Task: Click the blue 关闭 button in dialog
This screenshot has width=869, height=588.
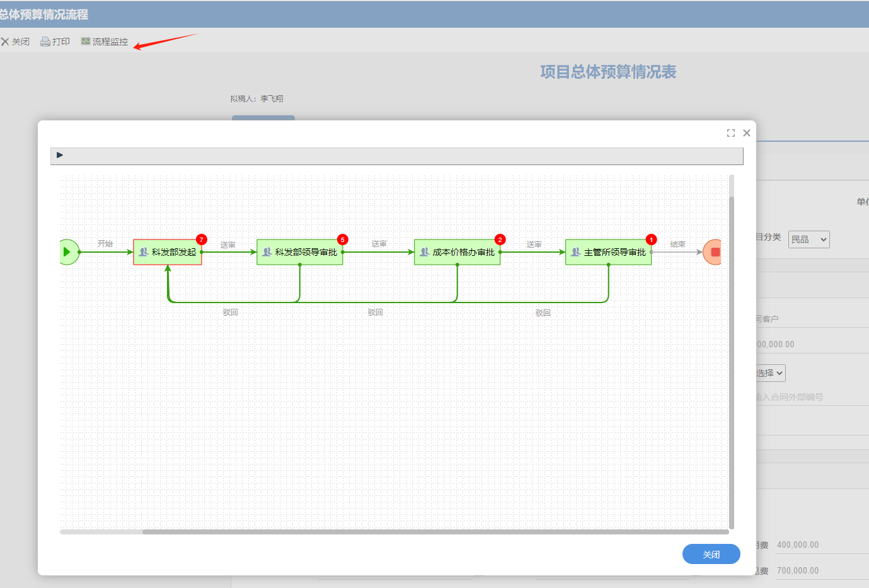Action: (x=711, y=555)
